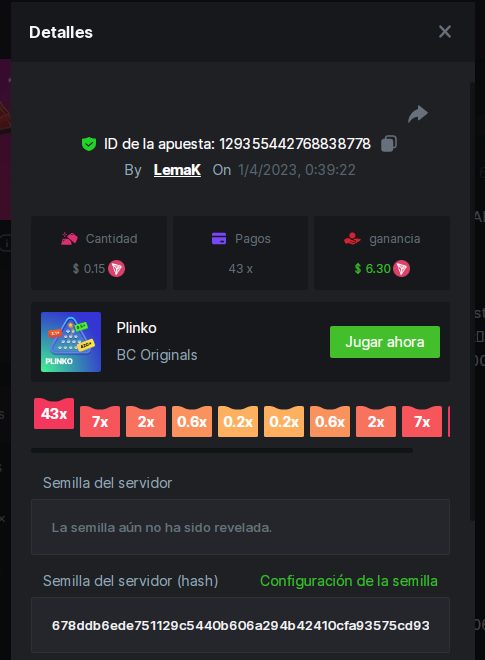485x660 pixels.
Task: Click the vertical scrollbar of the dialog
Action: (472, 301)
